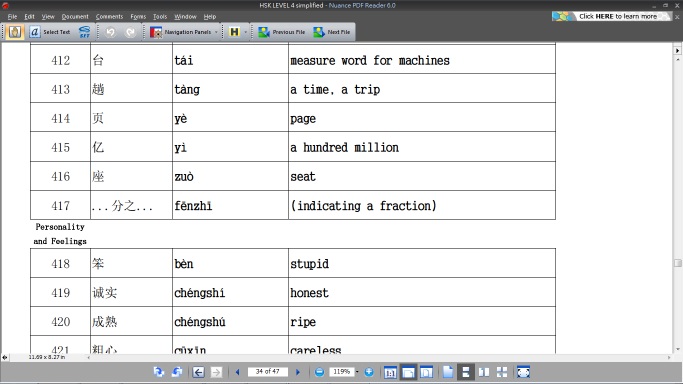Click the Highlight H tool

coord(234,32)
